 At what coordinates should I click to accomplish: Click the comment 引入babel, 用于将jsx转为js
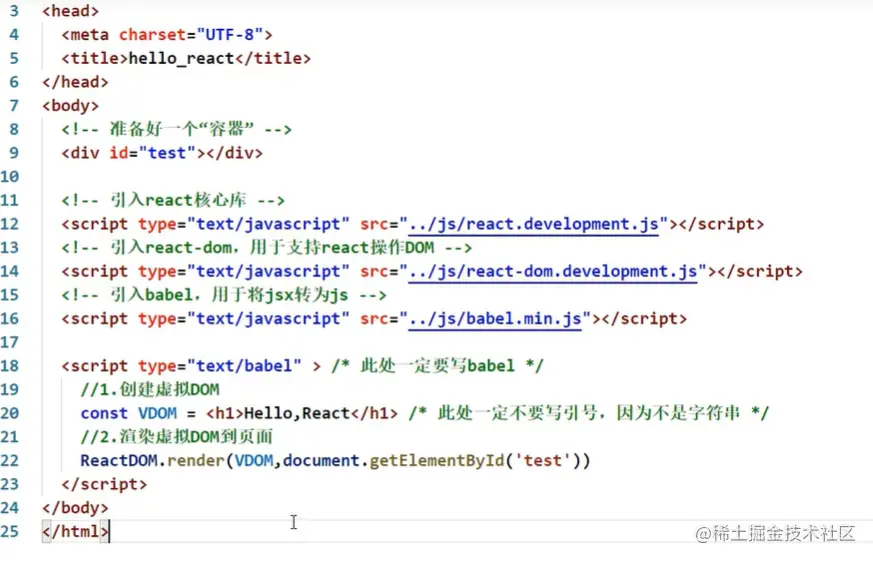(224, 295)
